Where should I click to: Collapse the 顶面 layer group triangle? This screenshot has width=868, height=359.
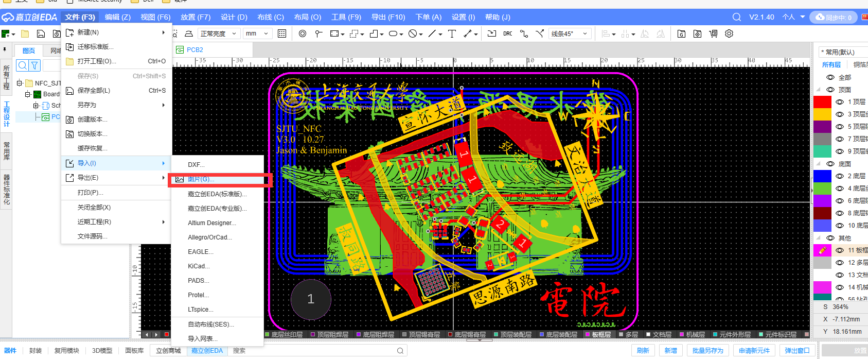[818, 90]
